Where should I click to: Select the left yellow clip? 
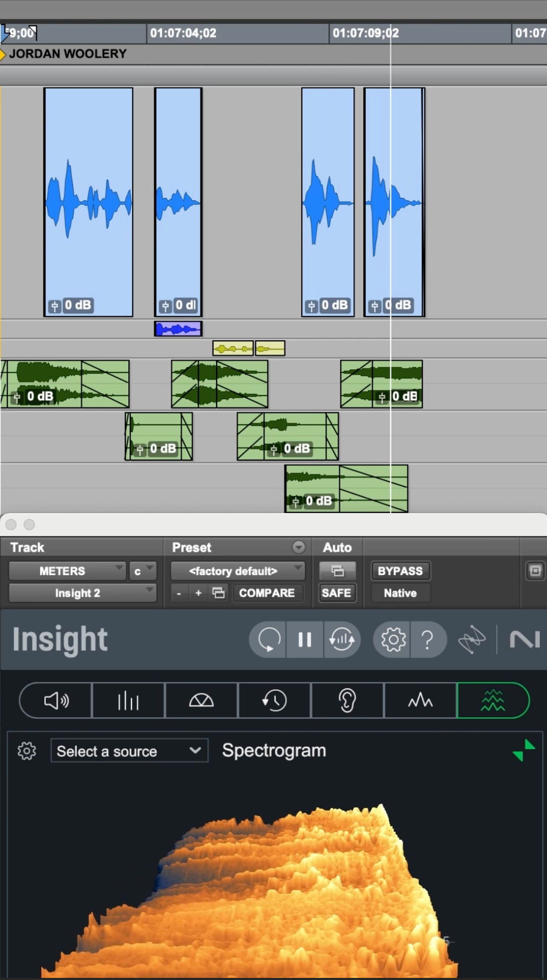point(233,348)
